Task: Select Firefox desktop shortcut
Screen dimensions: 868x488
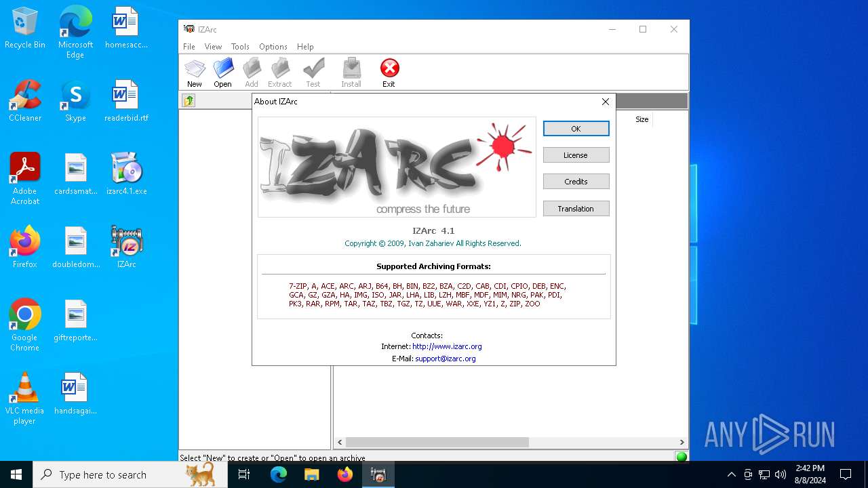Action: coord(25,248)
